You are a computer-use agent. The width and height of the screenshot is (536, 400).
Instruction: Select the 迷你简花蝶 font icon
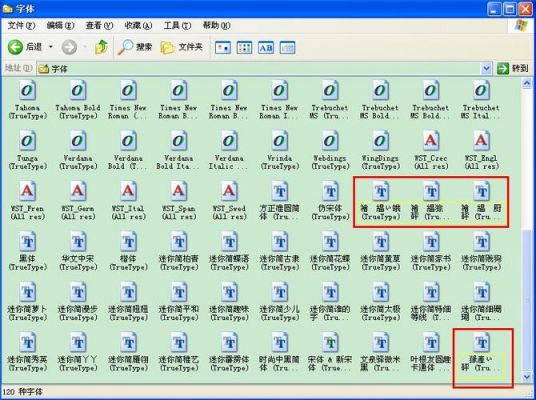(330, 242)
